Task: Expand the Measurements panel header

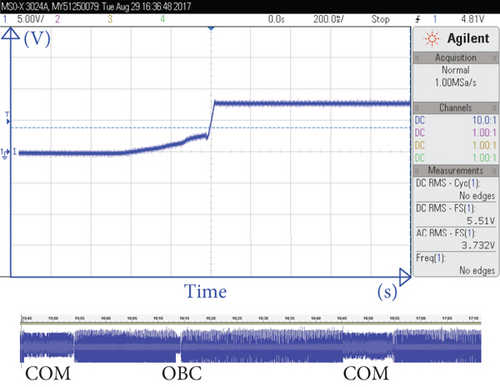Action: pos(456,171)
